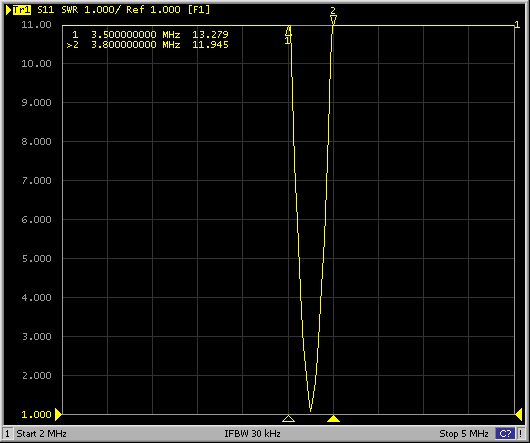
Task: Click the C? calibration status indicator
Action: pyautogui.click(x=505, y=434)
